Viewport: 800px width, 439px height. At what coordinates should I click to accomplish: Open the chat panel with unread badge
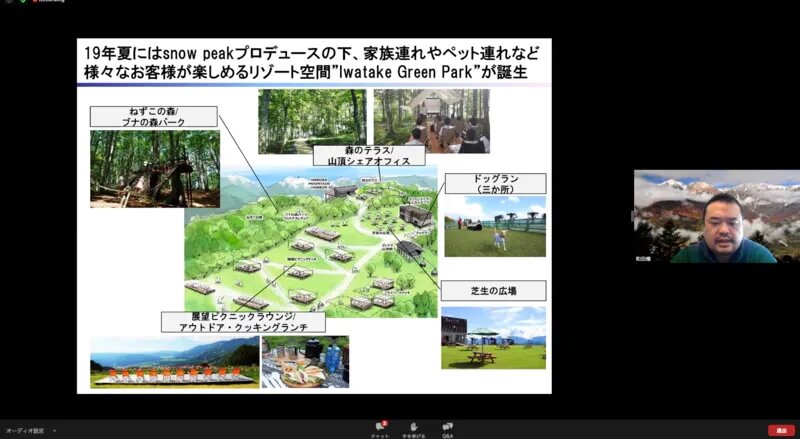[x=380, y=430]
